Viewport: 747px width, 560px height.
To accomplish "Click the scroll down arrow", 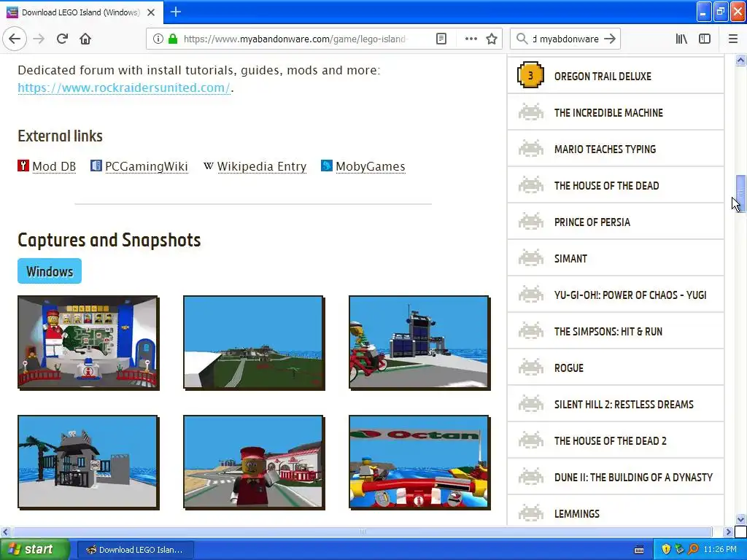I will click(740, 519).
